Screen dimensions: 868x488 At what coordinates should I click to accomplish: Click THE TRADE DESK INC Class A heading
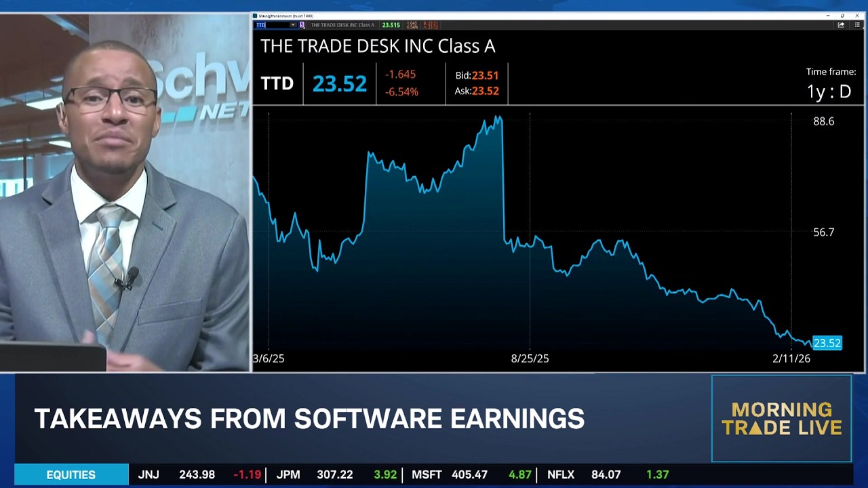click(x=378, y=46)
